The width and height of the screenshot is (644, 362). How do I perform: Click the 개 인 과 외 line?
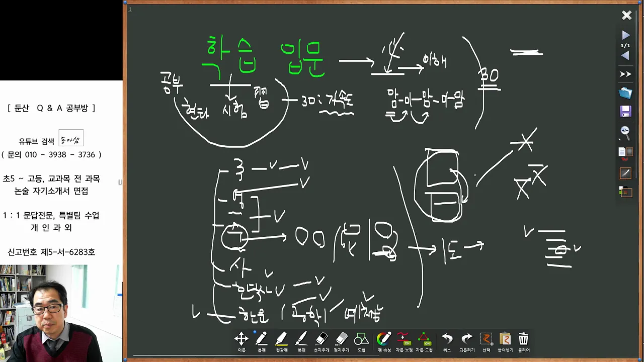(x=51, y=228)
